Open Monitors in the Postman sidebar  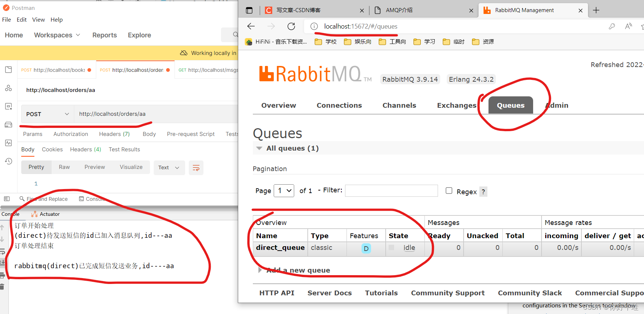pos(8,143)
